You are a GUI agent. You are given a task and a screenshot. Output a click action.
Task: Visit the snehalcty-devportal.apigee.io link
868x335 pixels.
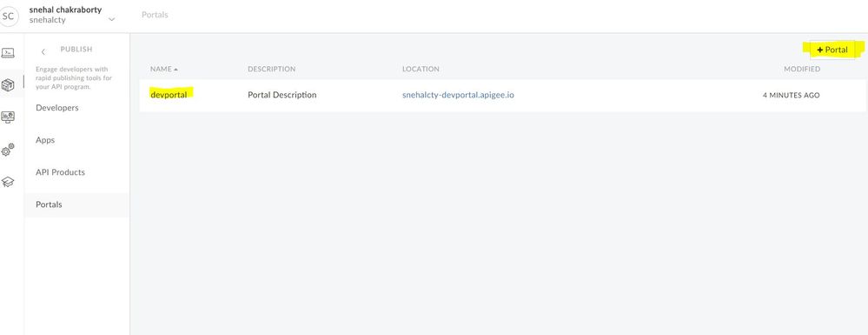point(458,95)
